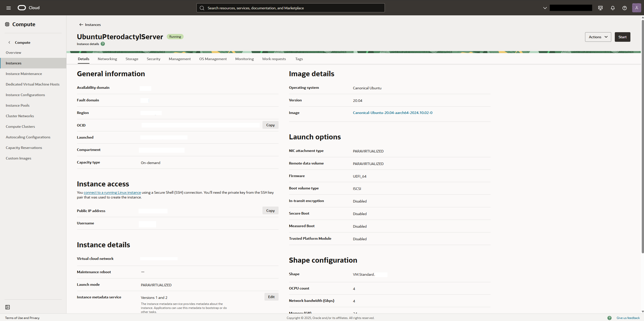Expand the Actions dropdown
644x321 pixels.
point(598,37)
